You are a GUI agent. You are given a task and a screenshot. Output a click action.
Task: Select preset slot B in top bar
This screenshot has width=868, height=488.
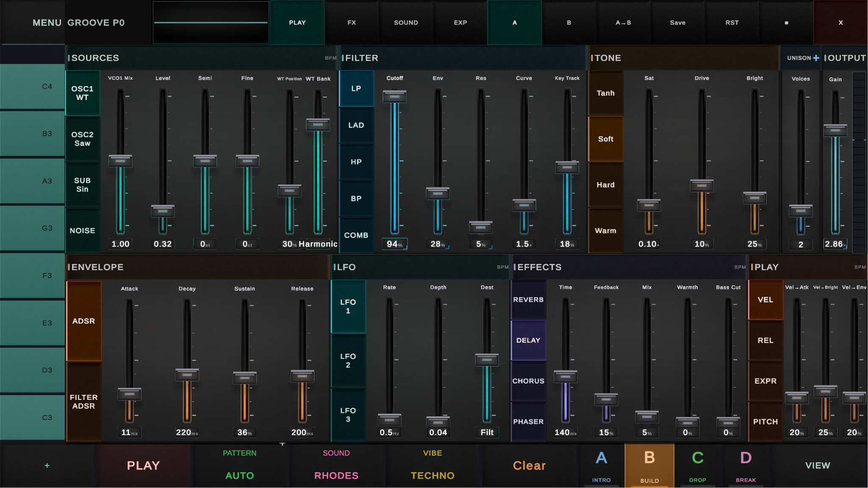click(x=569, y=22)
